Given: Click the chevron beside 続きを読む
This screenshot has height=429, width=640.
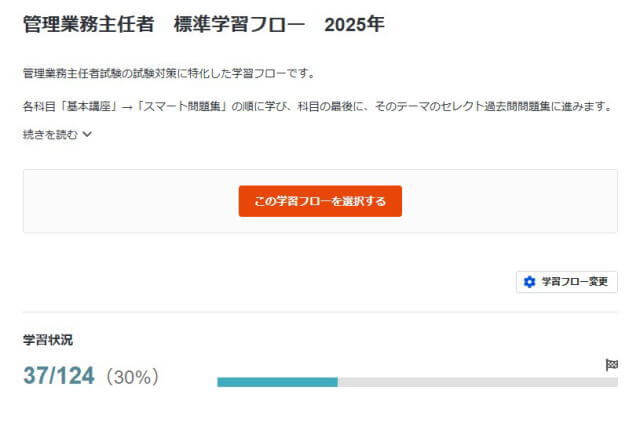Looking at the screenshot, I should pyautogui.click(x=88, y=136).
